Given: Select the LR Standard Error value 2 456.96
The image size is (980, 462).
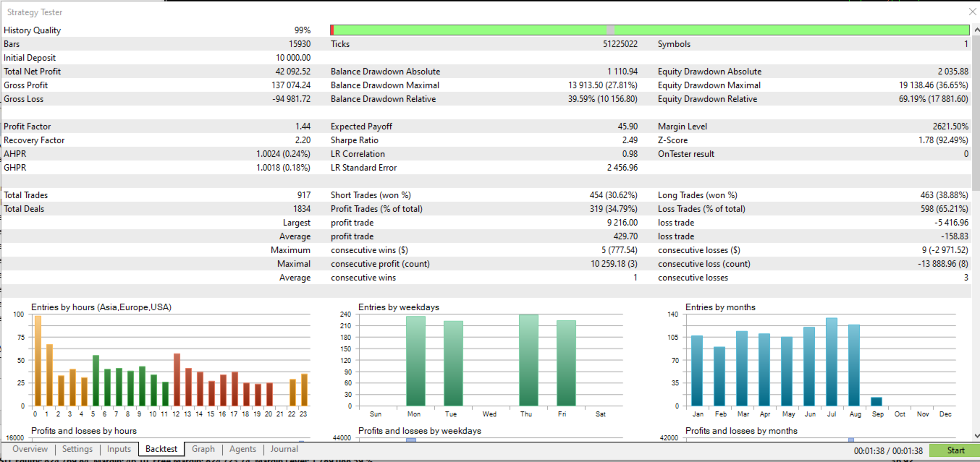Looking at the screenshot, I should [622, 168].
